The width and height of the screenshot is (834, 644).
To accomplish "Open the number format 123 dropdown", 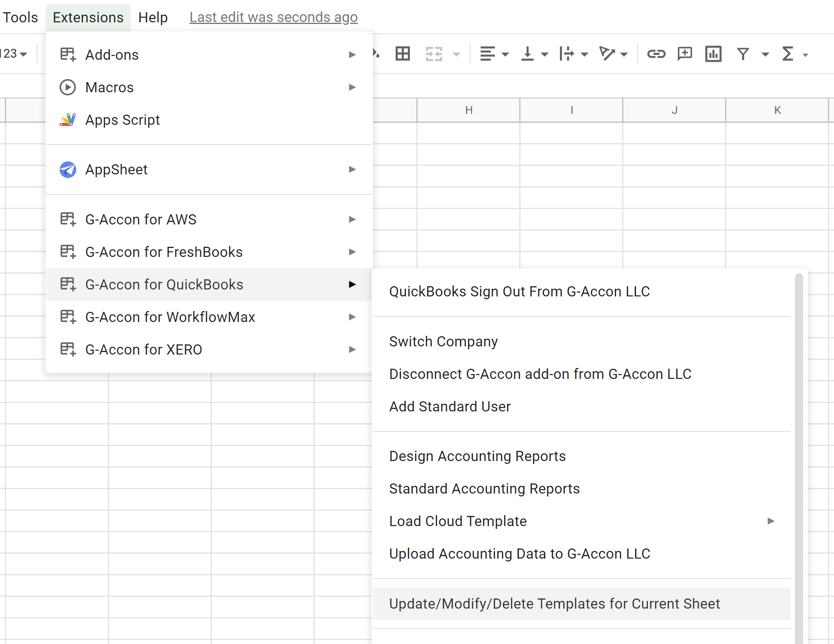I will pos(13,54).
